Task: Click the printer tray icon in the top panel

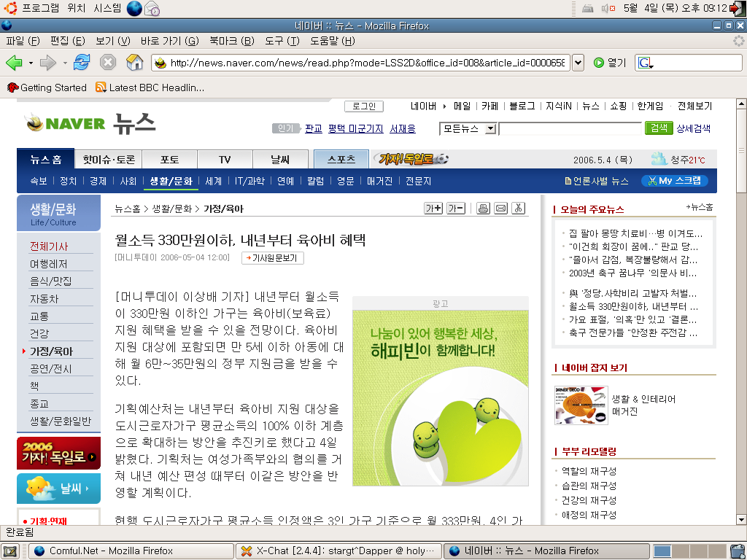Action: click(x=588, y=8)
